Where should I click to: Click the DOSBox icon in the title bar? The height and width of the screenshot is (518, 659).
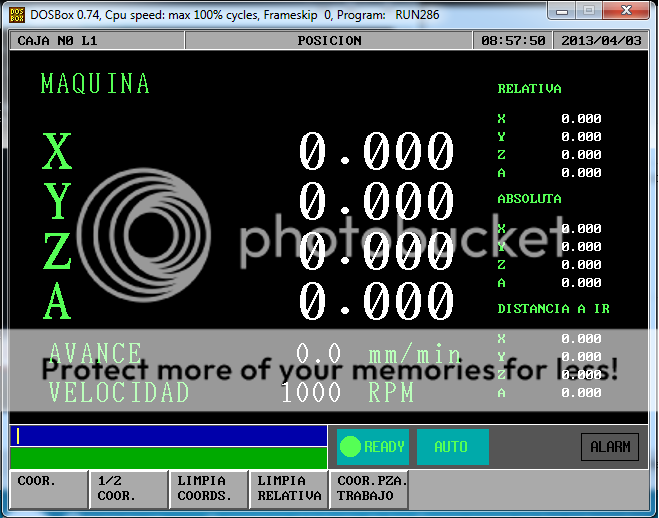coord(17,13)
